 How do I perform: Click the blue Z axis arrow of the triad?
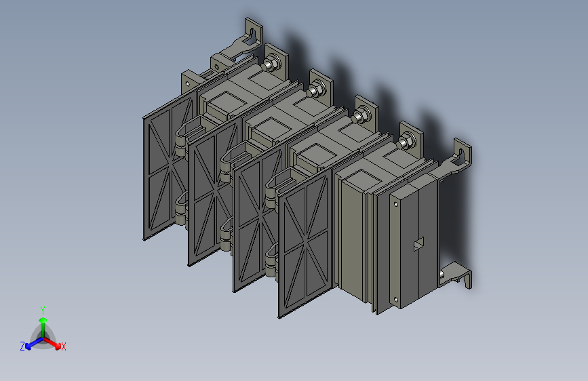(x=35, y=344)
